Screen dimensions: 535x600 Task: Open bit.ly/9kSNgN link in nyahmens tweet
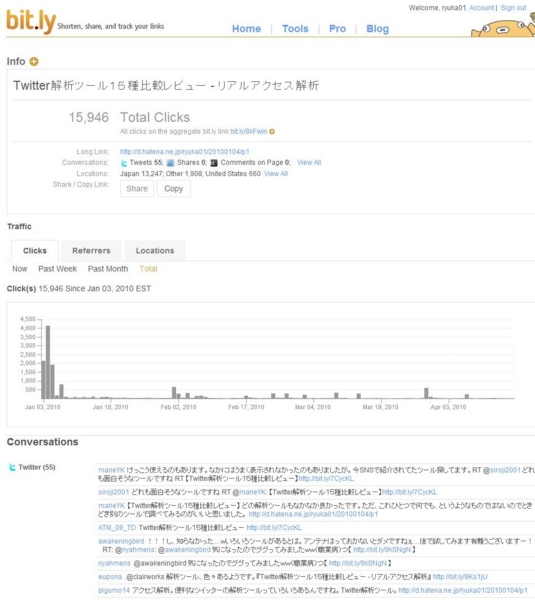[x=358, y=563]
